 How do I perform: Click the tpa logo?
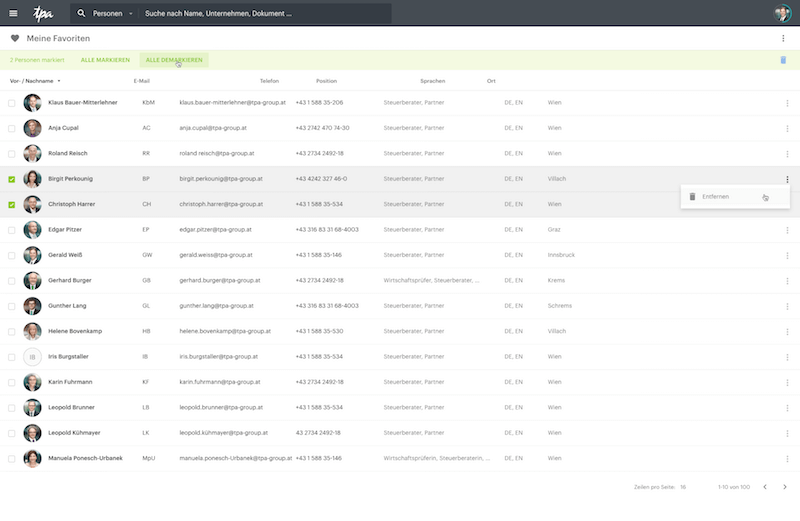pyautogui.click(x=43, y=14)
